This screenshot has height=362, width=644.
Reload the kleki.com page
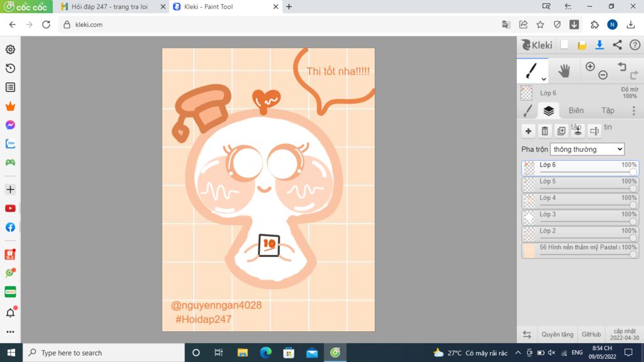[46, 25]
